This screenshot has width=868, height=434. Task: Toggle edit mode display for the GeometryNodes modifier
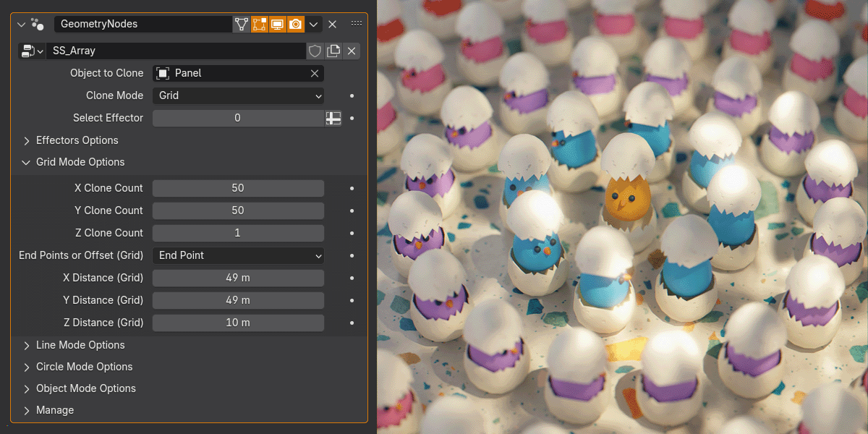259,24
